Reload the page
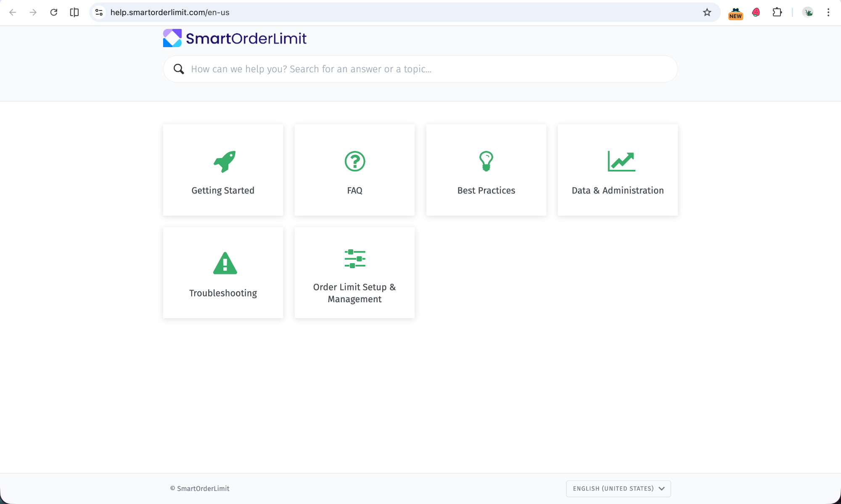Image resolution: width=841 pixels, height=504 pixels. pos(53,12)
